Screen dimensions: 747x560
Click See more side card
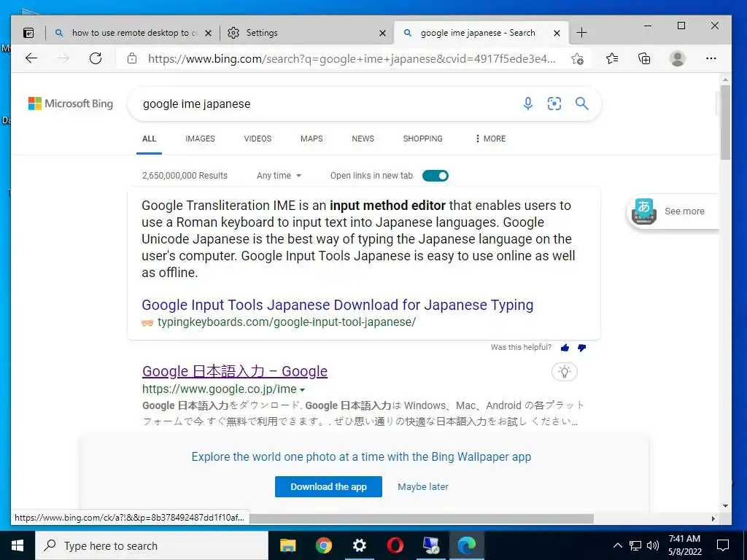coord(673,211)
